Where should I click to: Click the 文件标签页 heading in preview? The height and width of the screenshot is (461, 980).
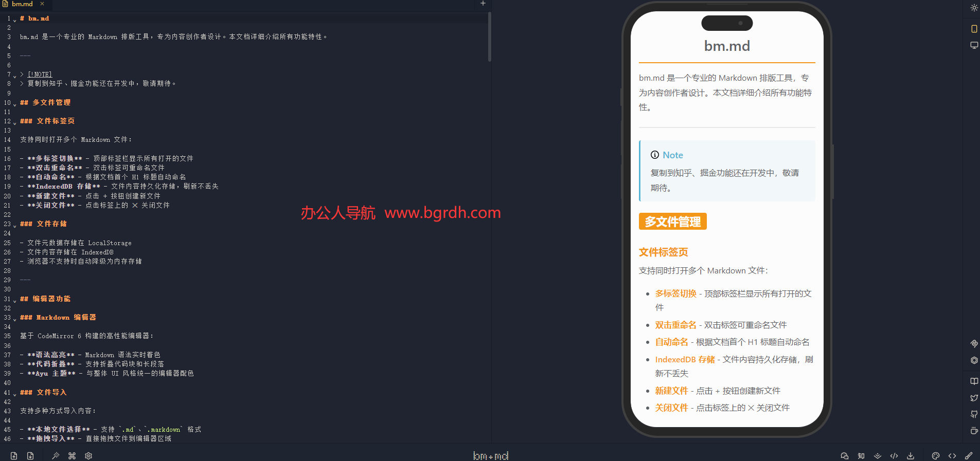663,252
